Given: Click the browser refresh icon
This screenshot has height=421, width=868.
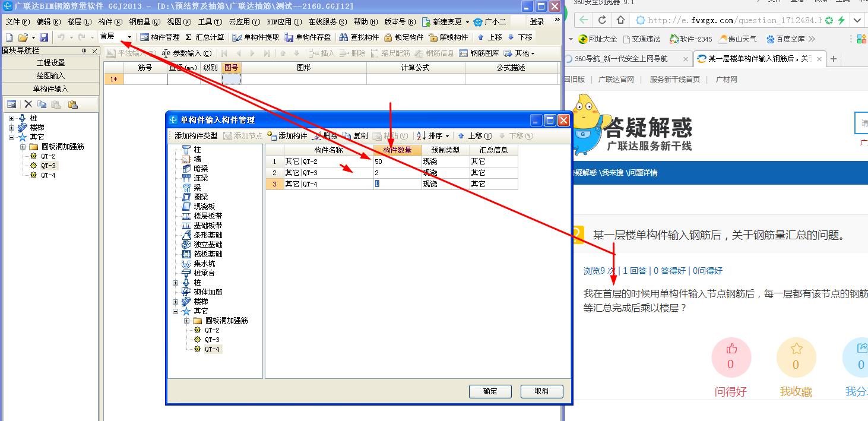Looking at the screenshot, I should pos(602,20).
